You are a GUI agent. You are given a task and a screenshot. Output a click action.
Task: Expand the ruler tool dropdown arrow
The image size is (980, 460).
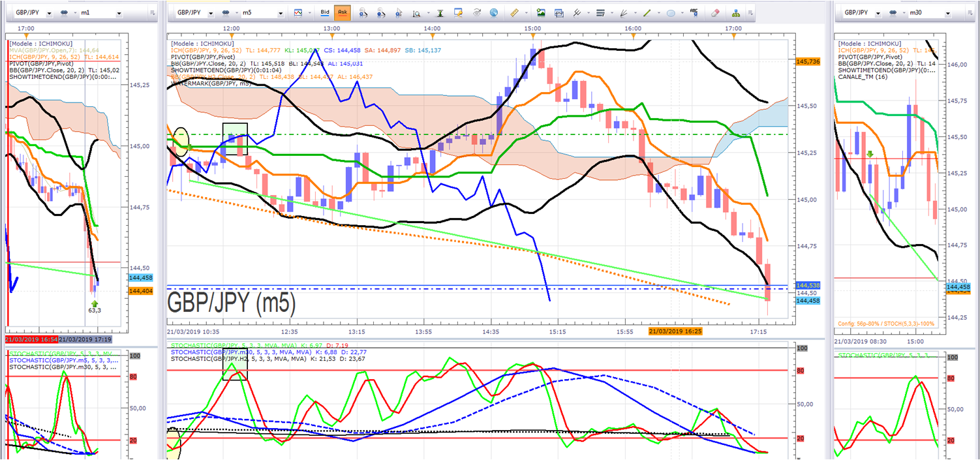point(527,12)
